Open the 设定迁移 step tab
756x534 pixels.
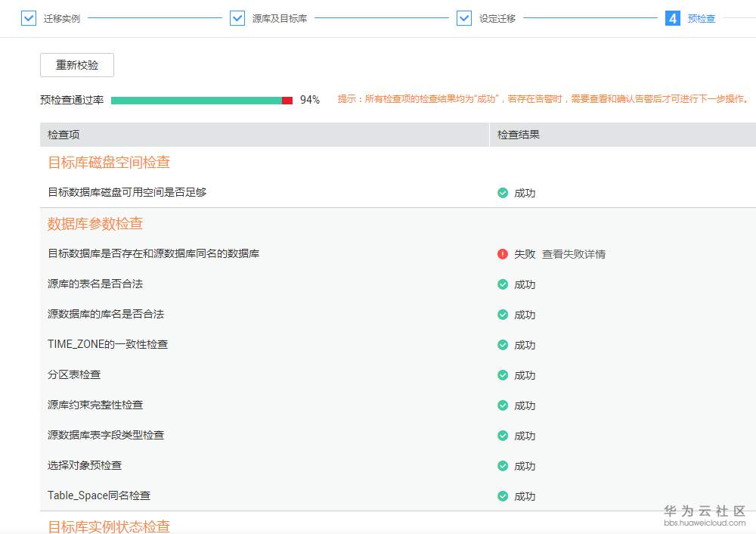497,19
